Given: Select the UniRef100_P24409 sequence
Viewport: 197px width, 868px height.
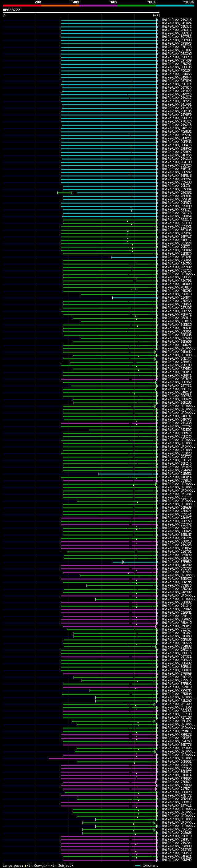Looking at the screenshot, I should (x=176, y=470).
